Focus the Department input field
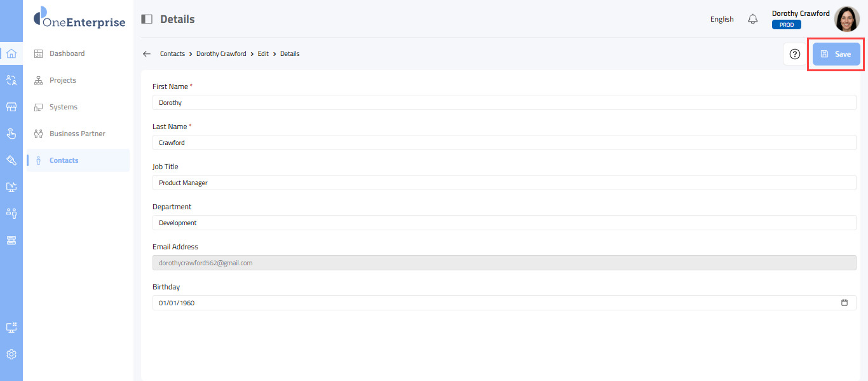 (504, 223)
